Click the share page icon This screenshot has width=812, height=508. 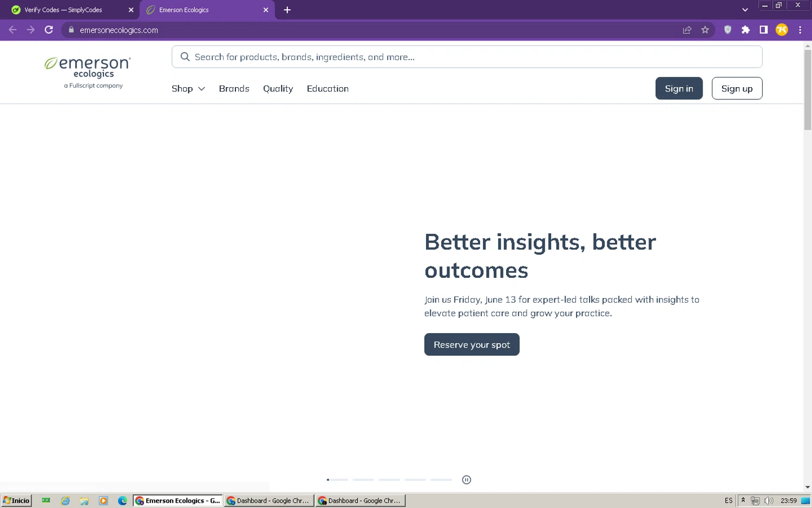[687, 30]
